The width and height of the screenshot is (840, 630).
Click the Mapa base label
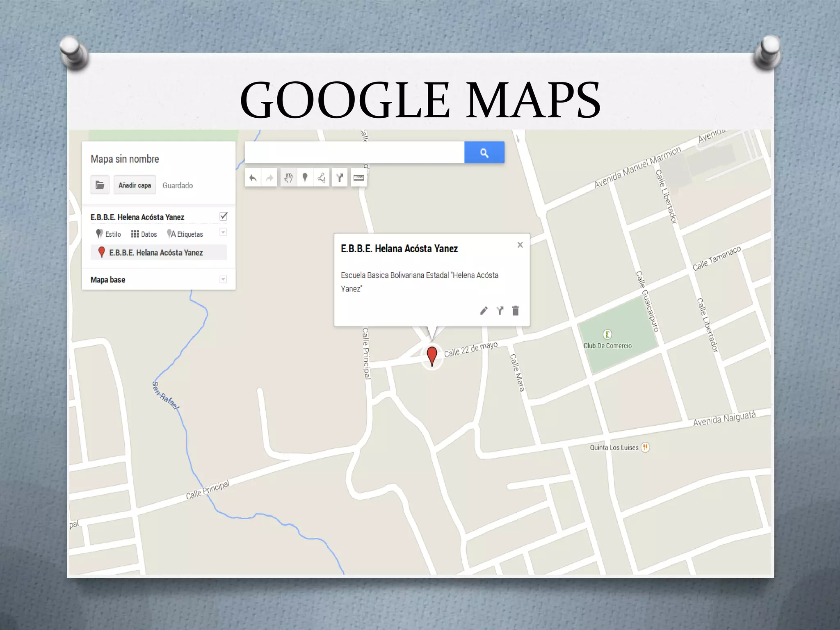[108, 280]
